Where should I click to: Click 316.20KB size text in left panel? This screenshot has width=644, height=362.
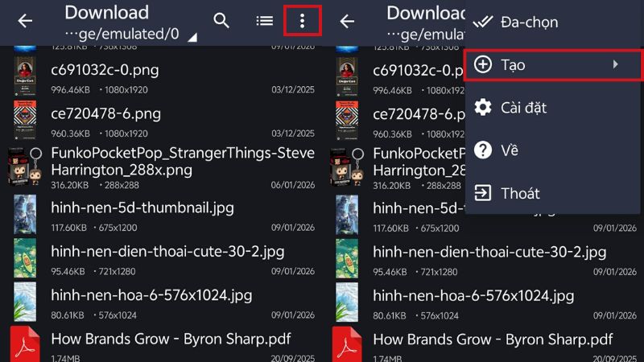coord(69,185)
